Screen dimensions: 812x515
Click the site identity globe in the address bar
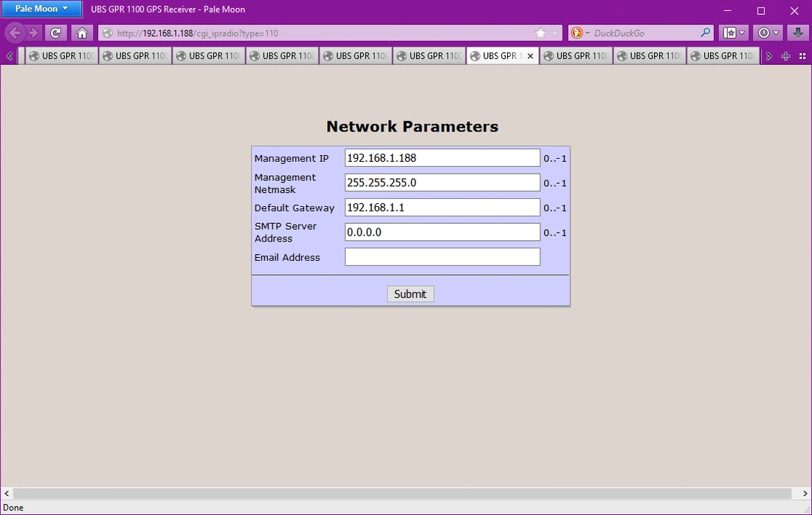108,33
